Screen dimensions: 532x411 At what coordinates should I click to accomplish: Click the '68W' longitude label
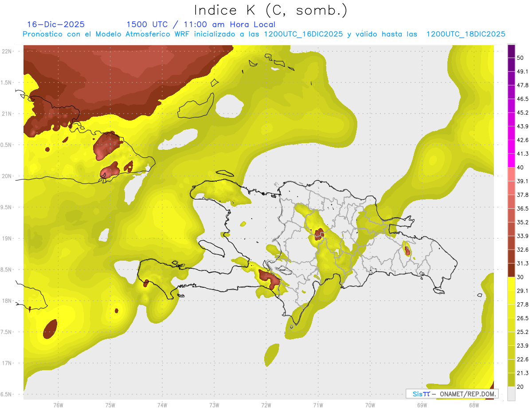pyautogui.click(x=474, y=405)
